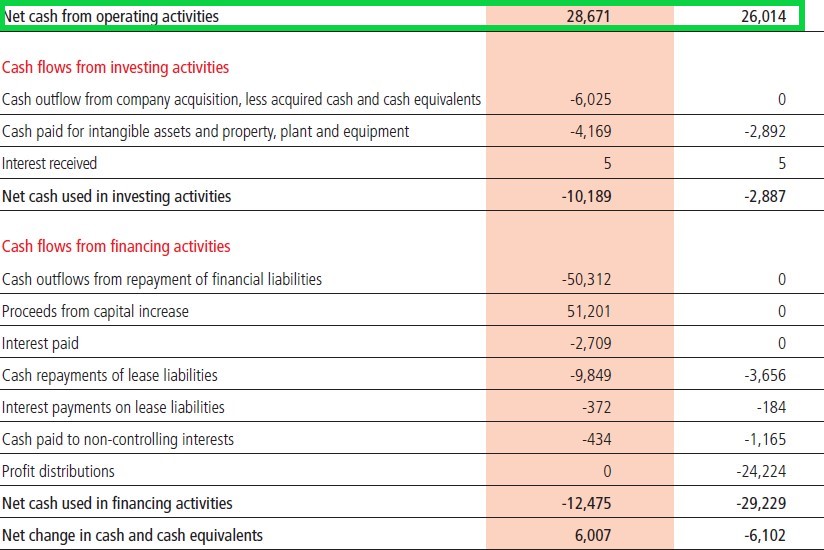
Task: Click the -1,165 non-controlling interests value
Action: coord(766,439)
